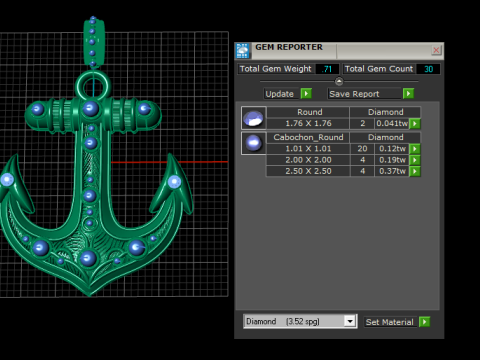480x360 pixels.
Task: Click green arrow for 0.041tw row
Action: [x=415, y=124]
